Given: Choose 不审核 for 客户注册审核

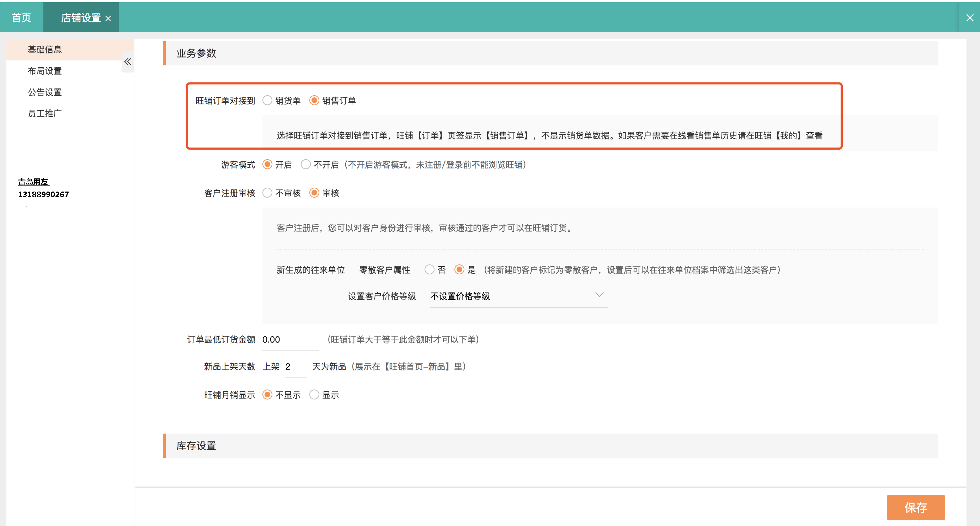Looking at the screenshot, I should point(267,193).
